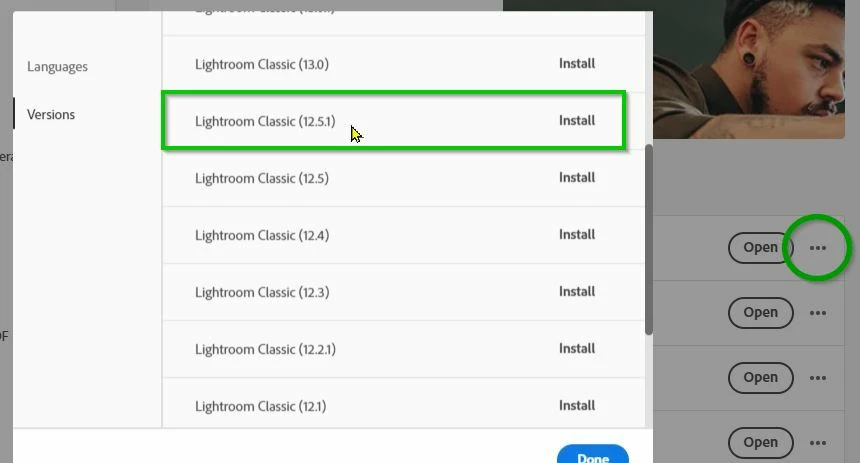Click the versions list scrollbar thumb
The width and height of the screenshot is (860, 463).
point(649,239)
